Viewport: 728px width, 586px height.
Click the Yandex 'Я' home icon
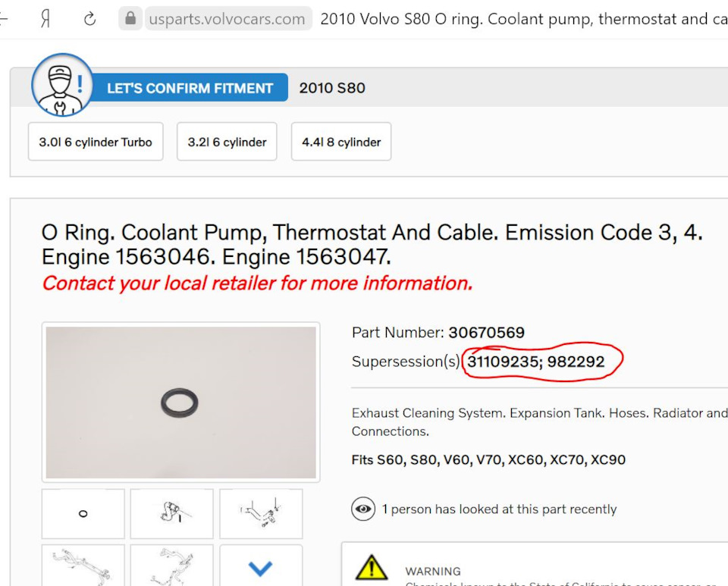coord(45,19)
